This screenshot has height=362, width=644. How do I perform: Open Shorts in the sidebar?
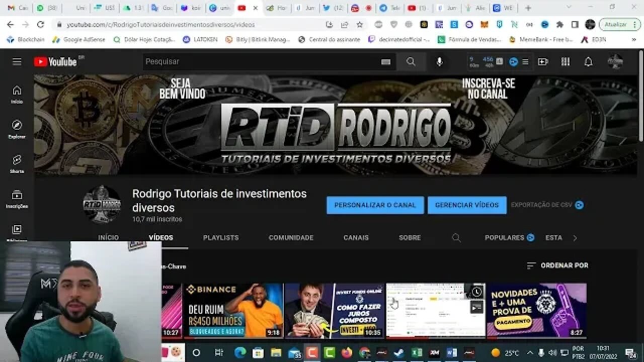(17, 164)
